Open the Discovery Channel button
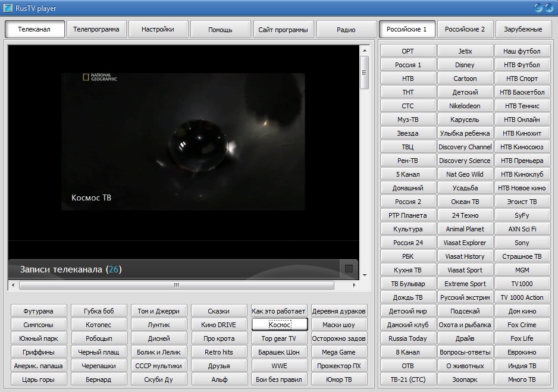 pyautogui.click(x=465, y=147)
